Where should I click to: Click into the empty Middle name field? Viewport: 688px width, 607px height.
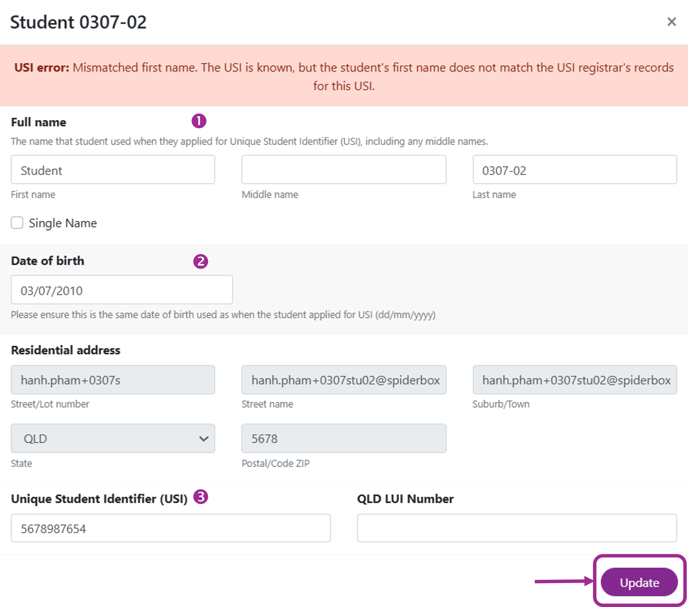tap(344, 169)
